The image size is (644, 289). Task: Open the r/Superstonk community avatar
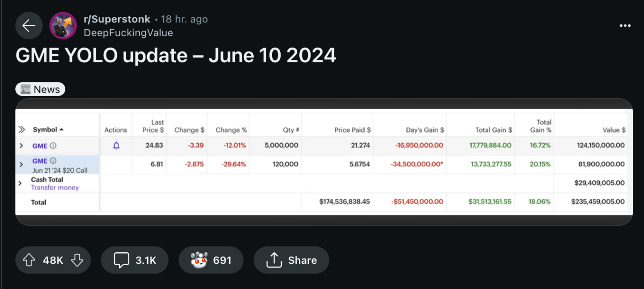point(63,26)
